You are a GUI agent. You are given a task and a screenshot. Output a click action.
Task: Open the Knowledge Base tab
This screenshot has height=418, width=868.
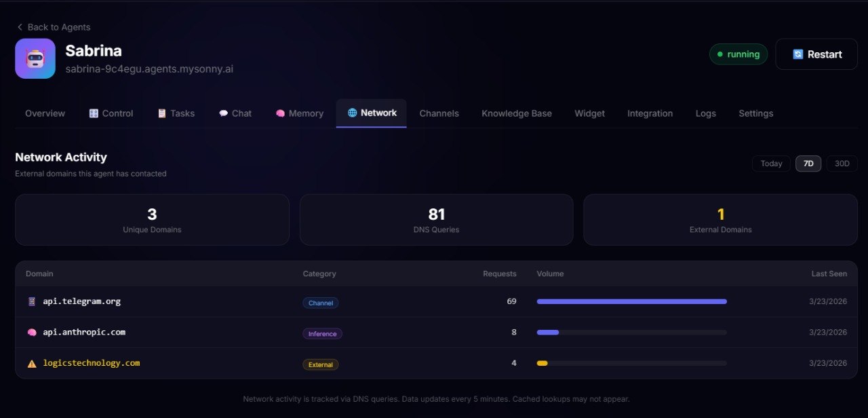[517, 113]
